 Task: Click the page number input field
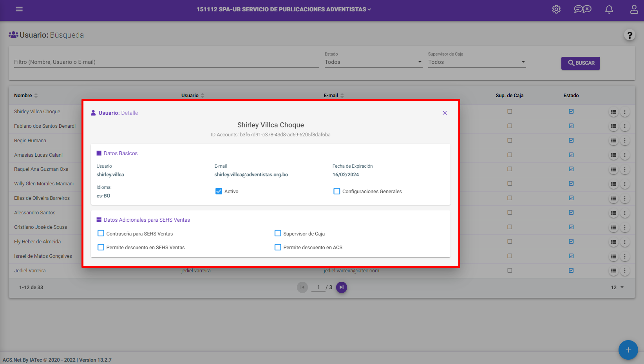click(x=318, y=288)
